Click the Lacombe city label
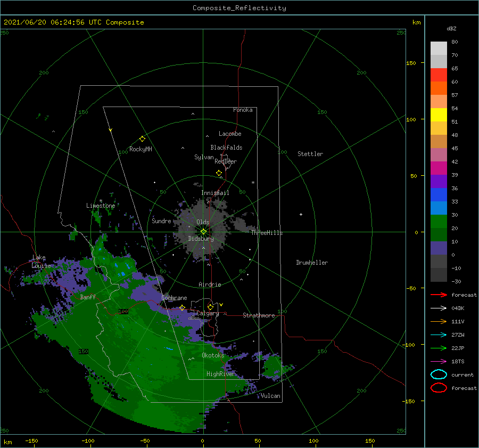479x448 pixels. (x=230, y=134)
